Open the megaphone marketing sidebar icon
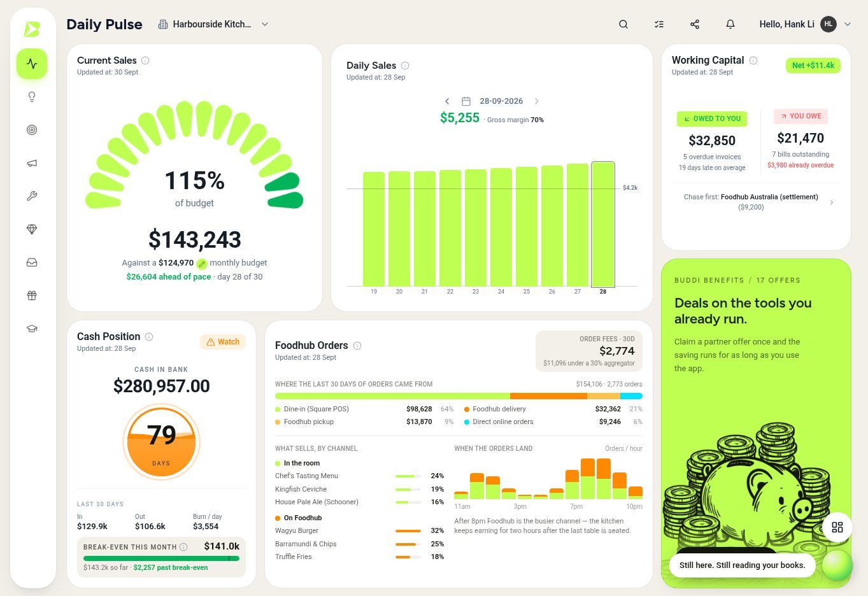868x596 pixels. (x=32, y=163)
